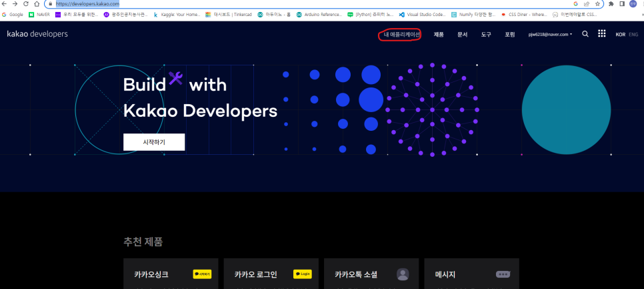Open the Tinkercad dashboard bookmark
This screenshot has height=289, width=644.
click(229, 15)
